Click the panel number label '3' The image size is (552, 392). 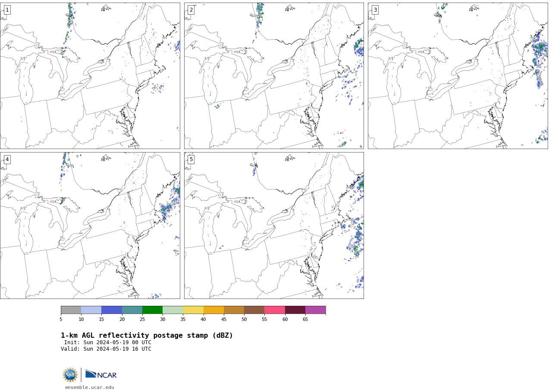[375, 10]
